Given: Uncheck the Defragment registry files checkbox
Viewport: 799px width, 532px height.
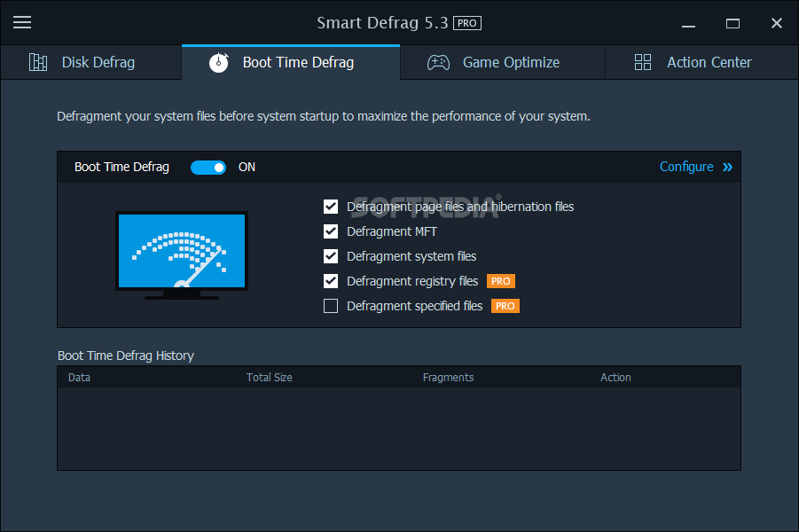Looking at the screenshot, I should pyautogui.click(x=331, y=281).
